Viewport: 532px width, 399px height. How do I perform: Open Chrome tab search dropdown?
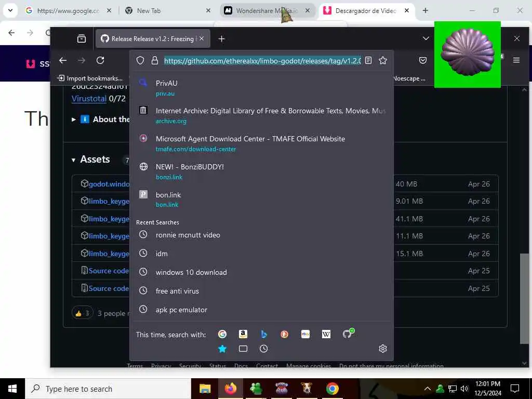[x=10, y=10]
